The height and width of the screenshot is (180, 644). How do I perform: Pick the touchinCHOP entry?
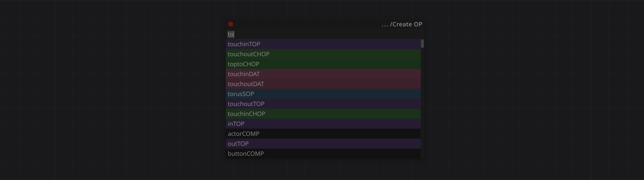coord(246,114)
